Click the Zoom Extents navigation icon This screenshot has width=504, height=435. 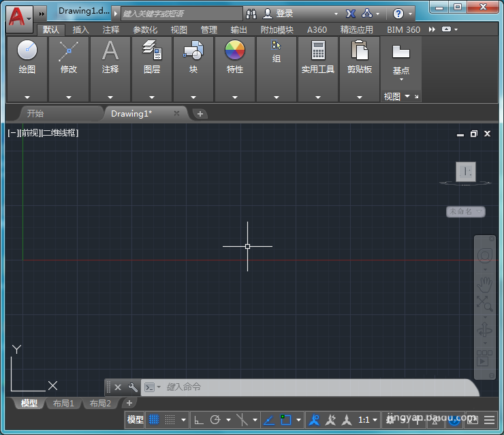[x=484, y=303]
